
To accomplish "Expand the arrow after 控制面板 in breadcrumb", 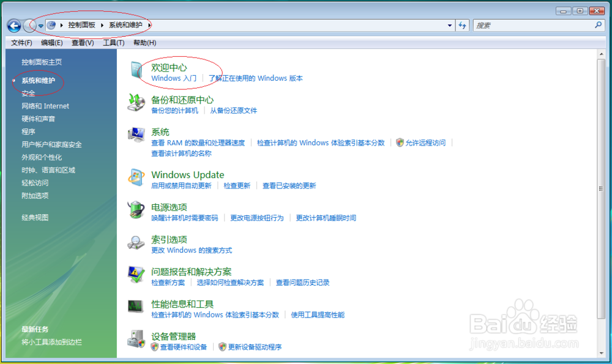I will 102,25.
